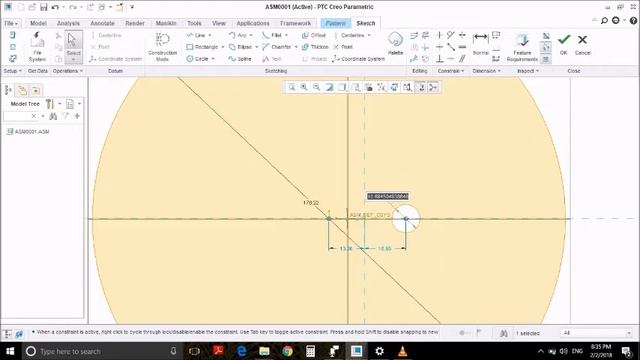
Task: Select ASM0001.ASM in the Model Tree
Action: [28, 132]
